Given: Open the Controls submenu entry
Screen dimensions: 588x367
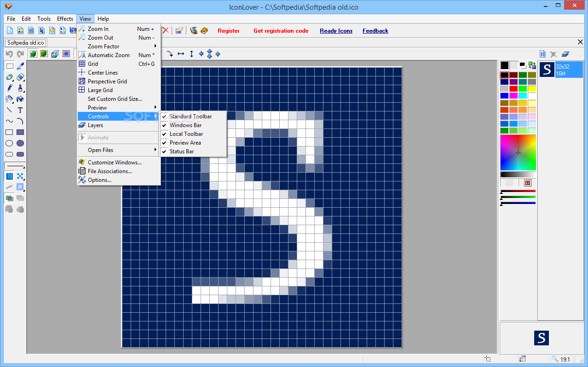Looking at the screenshot, I should point(119,117).
